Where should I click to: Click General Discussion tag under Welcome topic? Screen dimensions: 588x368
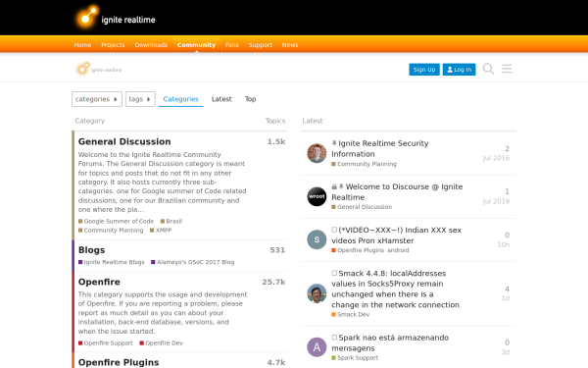coord(362,207)
